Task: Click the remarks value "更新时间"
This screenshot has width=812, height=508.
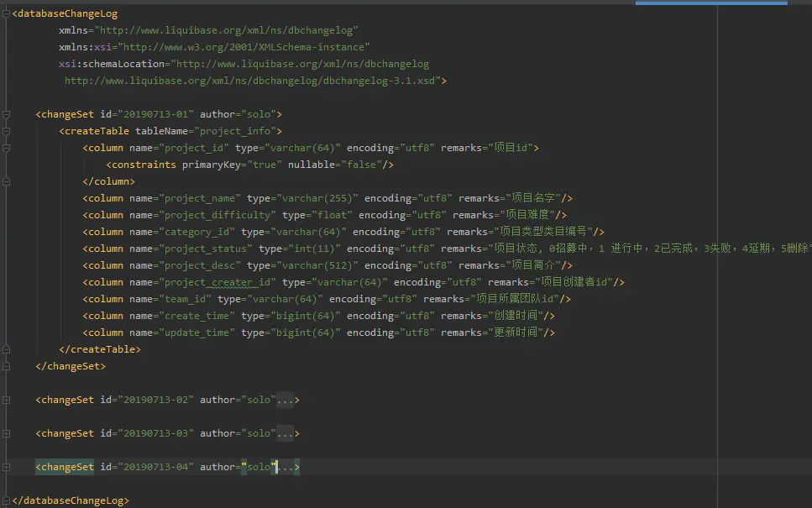Action: tap(516, 333)
